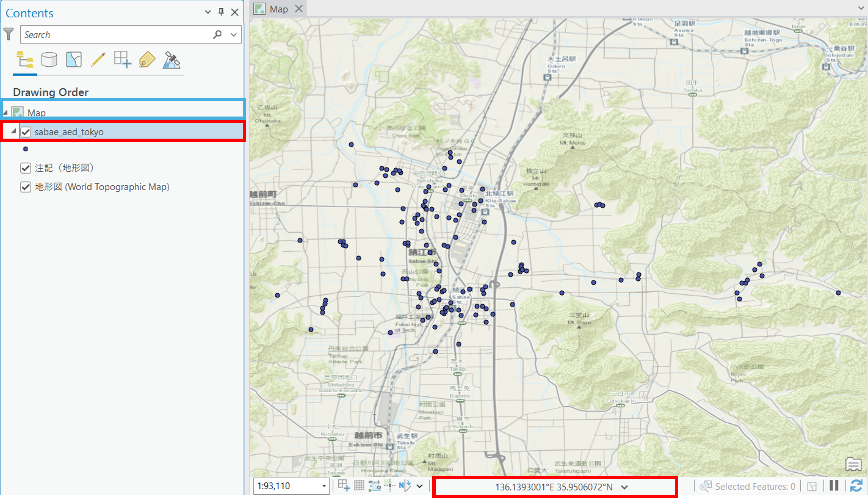Open Contents pane options chevron
Viewport: 868px width, 498px height.
208,12
